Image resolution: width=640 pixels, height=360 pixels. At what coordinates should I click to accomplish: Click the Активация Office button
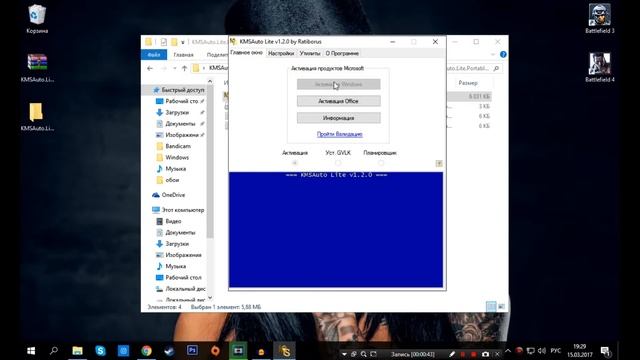[338, 101]
